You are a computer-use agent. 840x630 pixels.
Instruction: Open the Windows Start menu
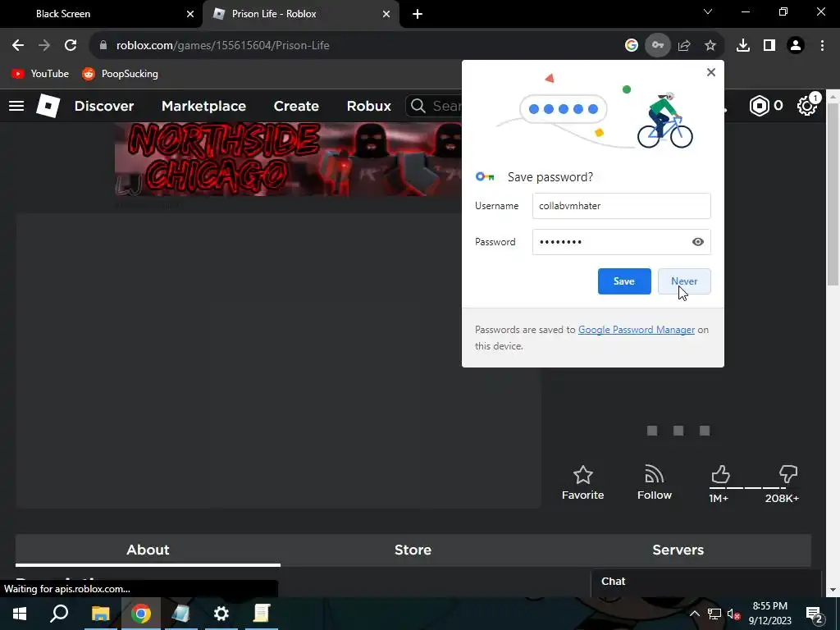[20, 614]
